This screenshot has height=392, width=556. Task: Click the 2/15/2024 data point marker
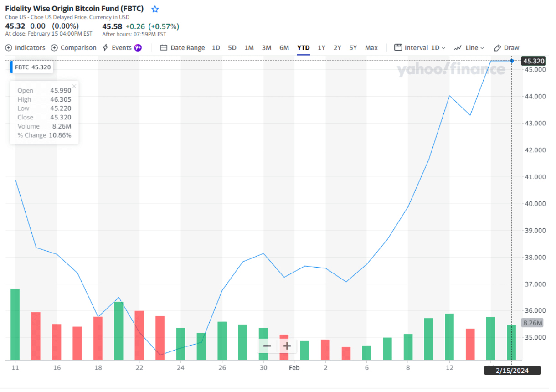[512, 61]
